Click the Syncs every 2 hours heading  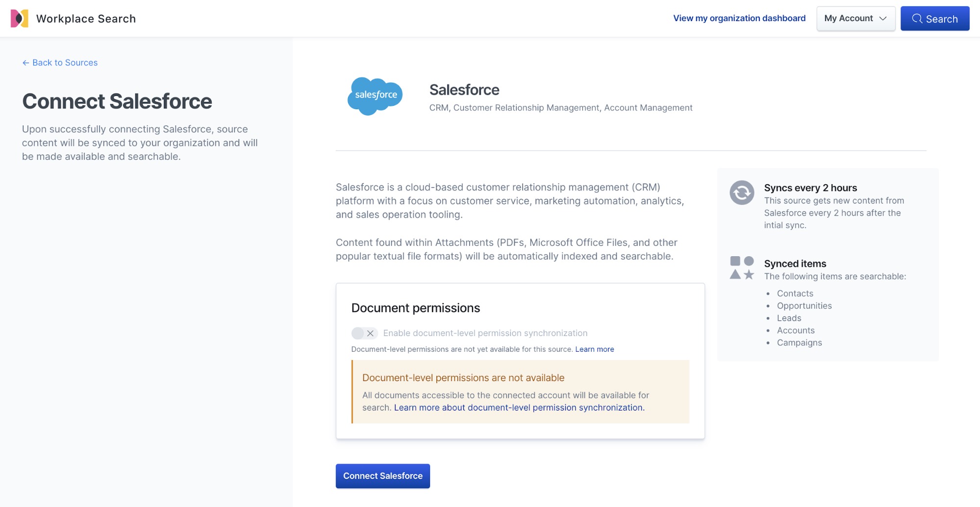pyautogui.click(x=810, y=188)
